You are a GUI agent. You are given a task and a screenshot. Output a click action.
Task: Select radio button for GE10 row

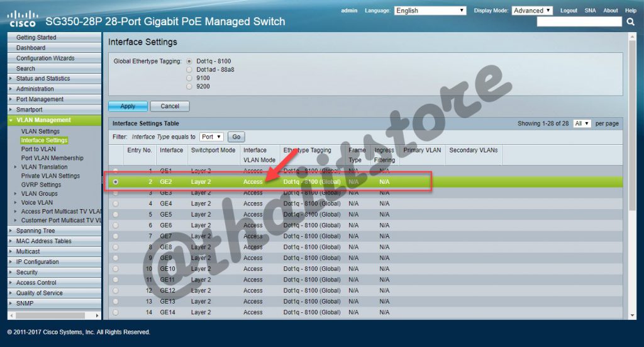click(x=116, y=269)
